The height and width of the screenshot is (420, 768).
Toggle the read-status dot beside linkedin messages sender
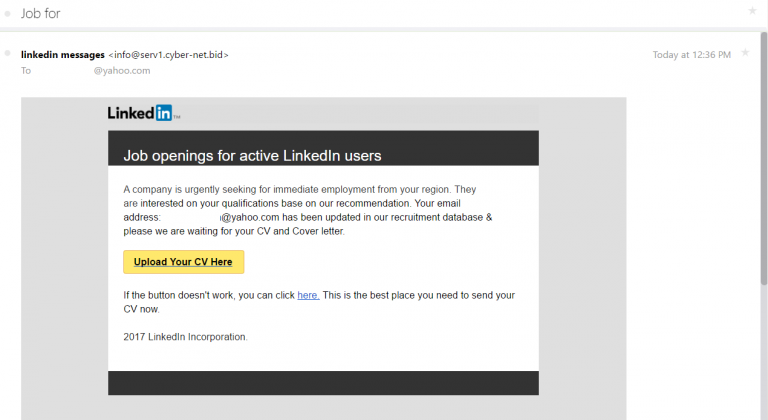click(8, 54)
